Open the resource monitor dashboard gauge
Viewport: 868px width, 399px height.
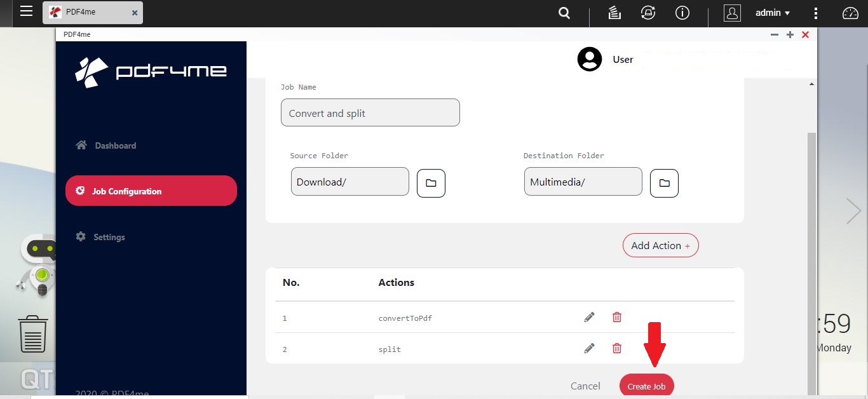click(x=850, y=13)
